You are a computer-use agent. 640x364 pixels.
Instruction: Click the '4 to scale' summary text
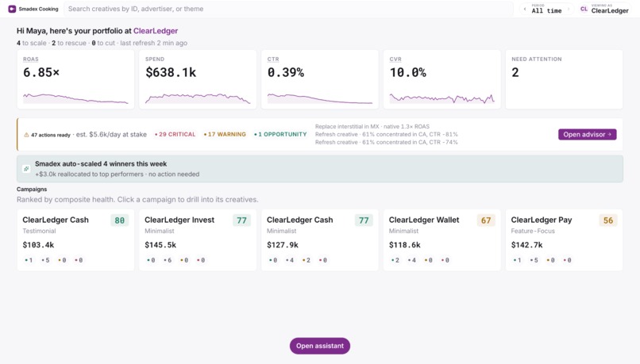(x=32, y=43)
